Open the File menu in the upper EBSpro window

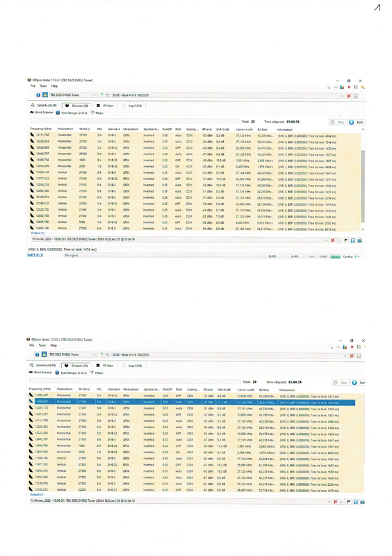(33, 85)
